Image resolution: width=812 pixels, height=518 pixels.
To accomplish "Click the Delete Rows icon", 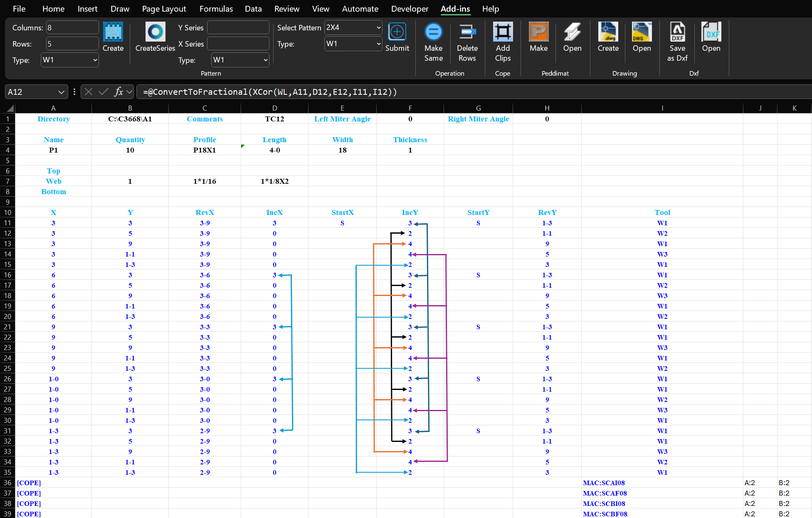I will 467,32.
